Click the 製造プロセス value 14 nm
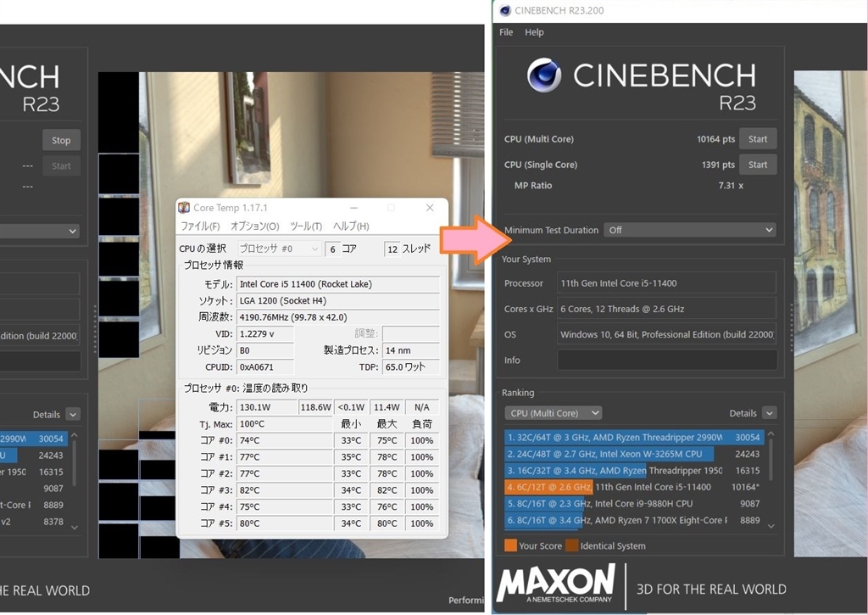868x615 pixels. 411,350
